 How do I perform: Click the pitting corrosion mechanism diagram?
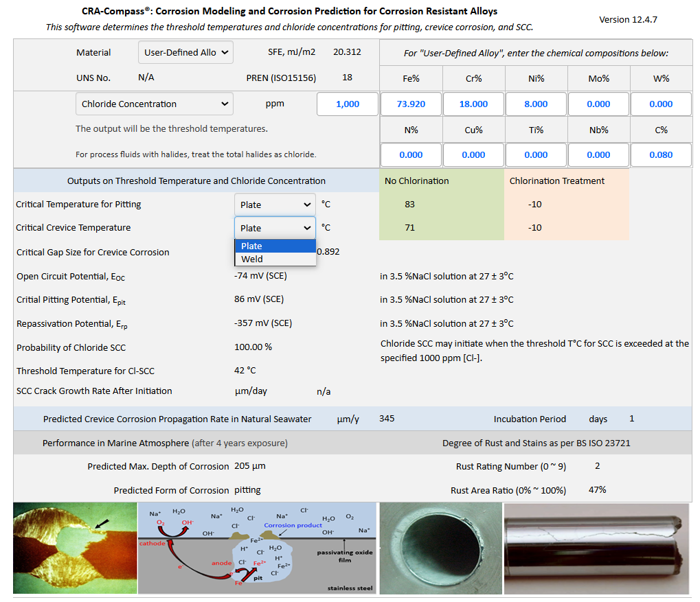coord(257,548)
